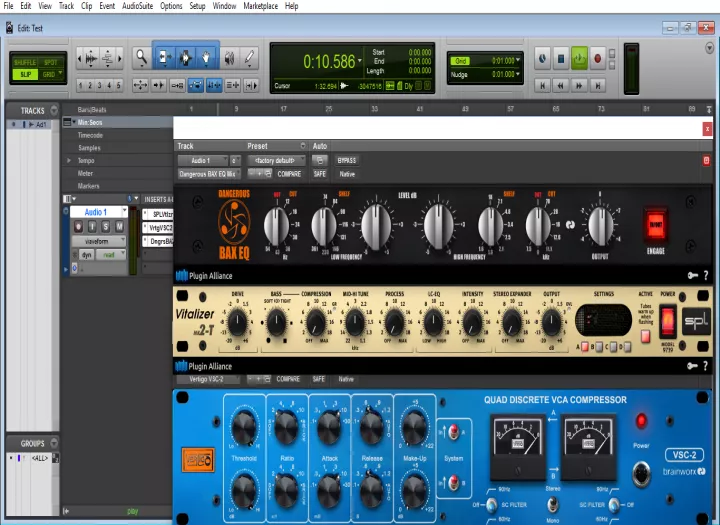Click the Record transport button
The image size is (720, 525).
(597, 59)
